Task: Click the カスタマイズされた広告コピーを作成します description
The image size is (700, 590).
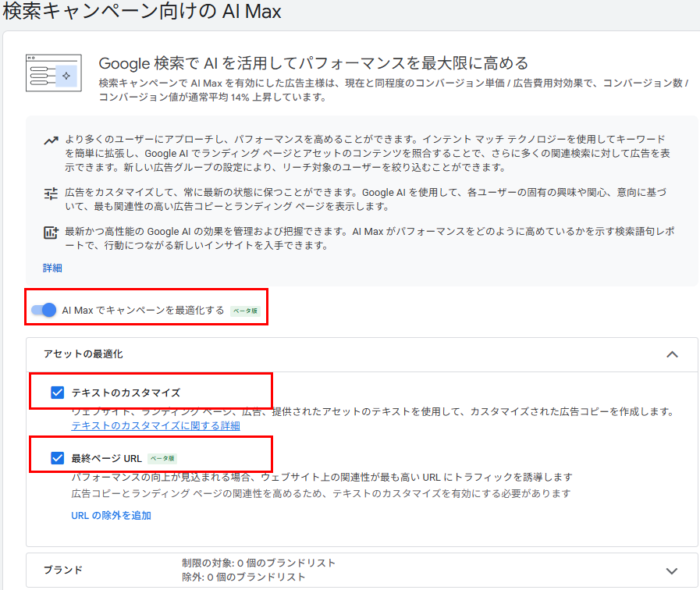Action: tap(373, 411)
